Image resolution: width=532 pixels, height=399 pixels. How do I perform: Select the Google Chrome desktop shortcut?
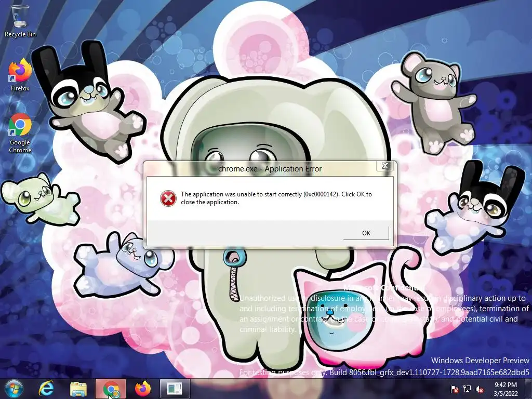pos(20,134)
